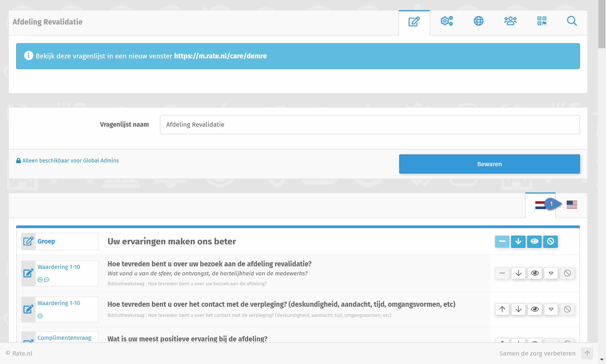606x364 pixels.
Task: Edit the Groep item pencil icon
Action: 28,241
